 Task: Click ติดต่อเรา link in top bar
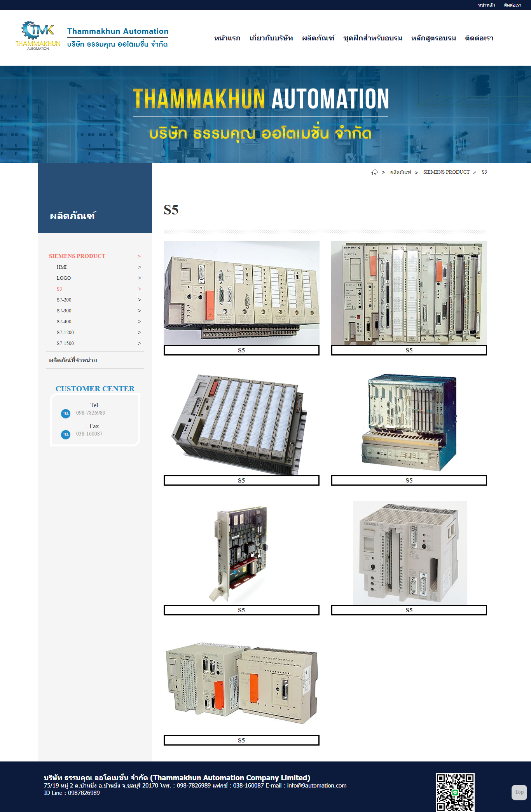[512, 5]
